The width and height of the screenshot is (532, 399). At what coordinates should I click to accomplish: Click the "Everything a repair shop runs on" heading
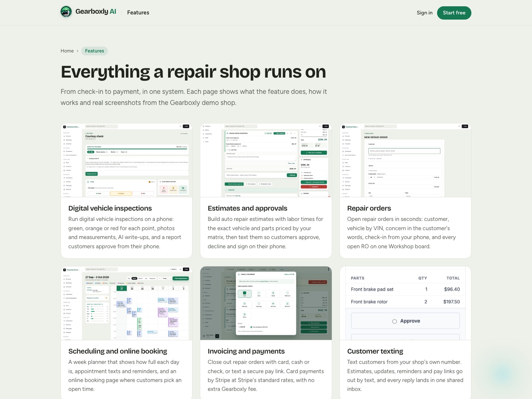(193, 72)
